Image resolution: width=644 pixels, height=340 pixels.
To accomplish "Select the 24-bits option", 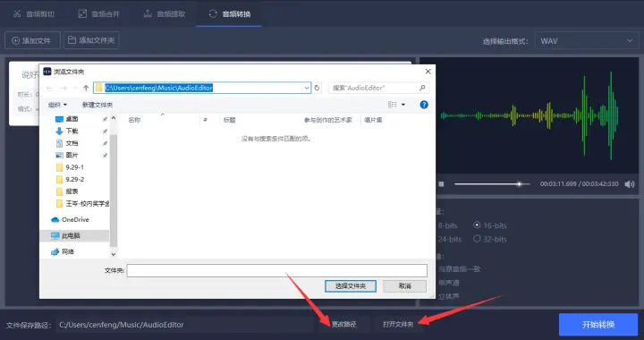I will 449,240.
